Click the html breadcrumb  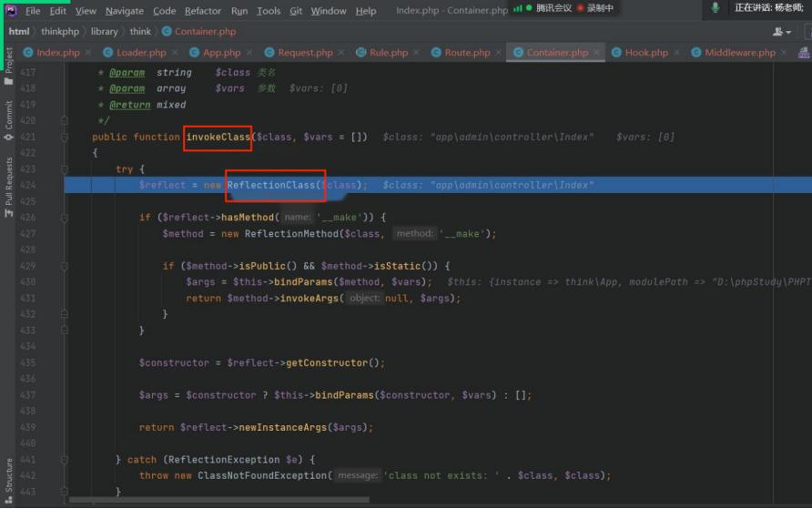point(18,32)
